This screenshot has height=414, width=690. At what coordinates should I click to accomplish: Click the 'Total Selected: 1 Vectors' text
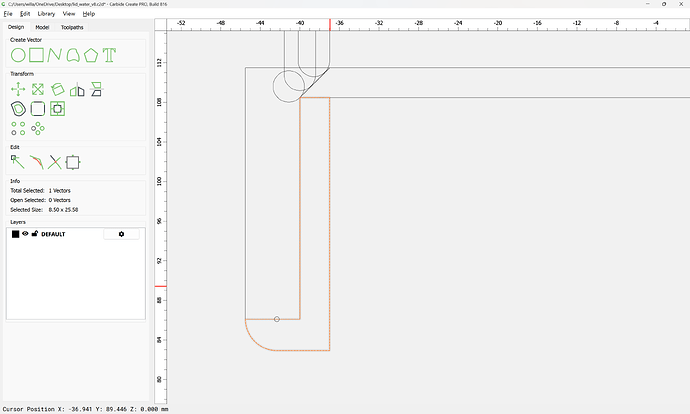coord(40,191)
